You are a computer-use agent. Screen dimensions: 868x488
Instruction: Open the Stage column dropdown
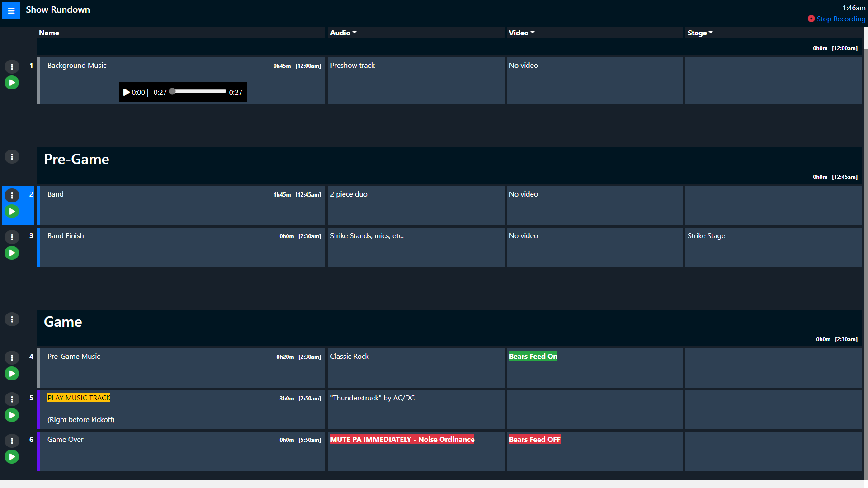[x=699, y=33]
